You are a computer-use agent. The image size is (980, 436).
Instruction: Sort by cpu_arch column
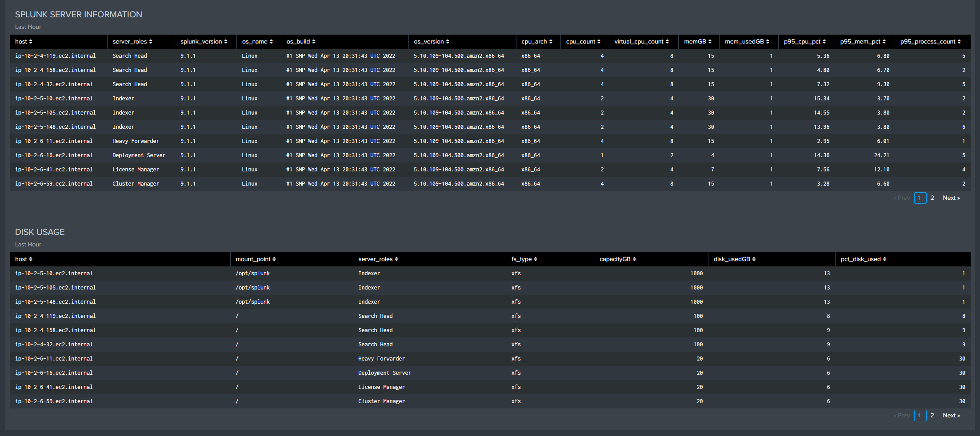click(537, 42)
